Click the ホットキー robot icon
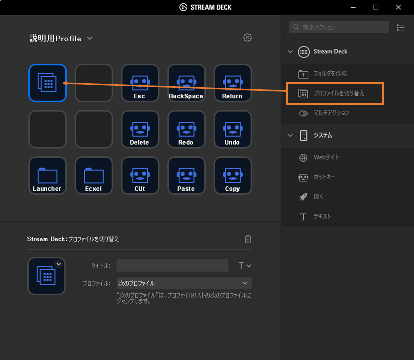The width and height of the screenshot is (414, 360). pyautogui.click(x=303, y=177)
